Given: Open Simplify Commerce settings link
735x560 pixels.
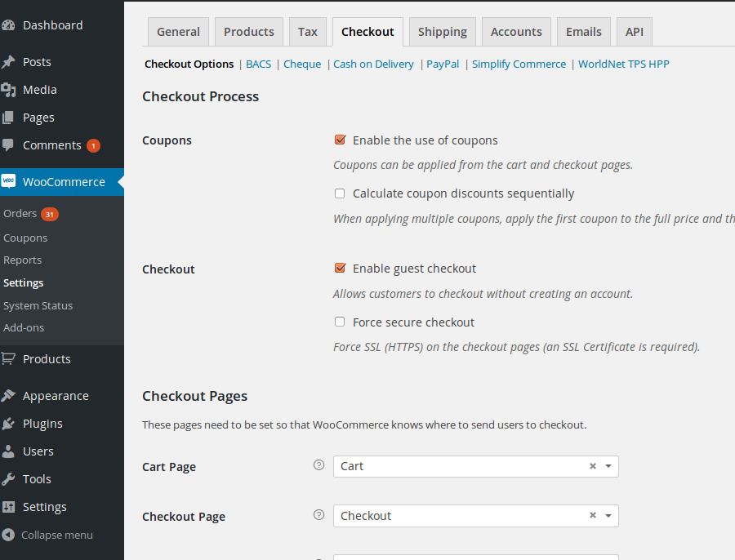Looking at the screenshot, I should point(519,64).
